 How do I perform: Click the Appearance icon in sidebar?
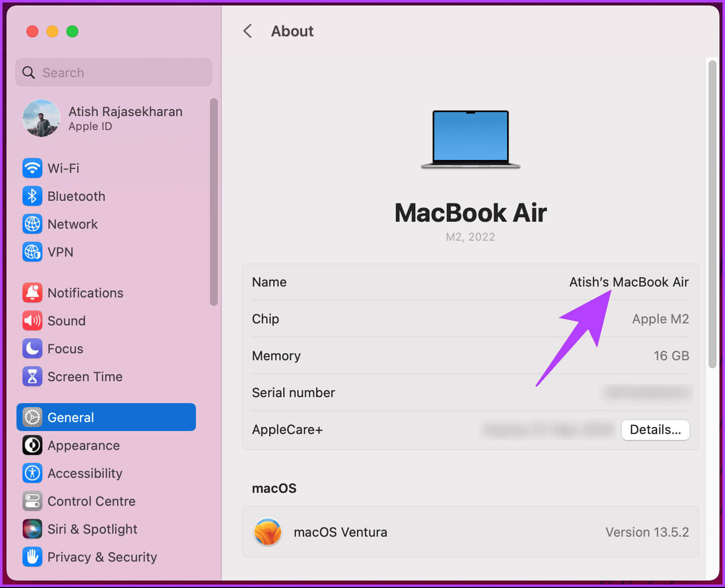(x=32, y=445)
